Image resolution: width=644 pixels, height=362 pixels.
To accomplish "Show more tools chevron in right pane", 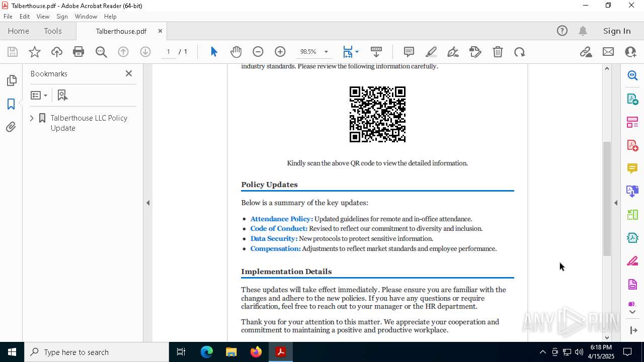I will pyautogui.click(x=632, y=312).
